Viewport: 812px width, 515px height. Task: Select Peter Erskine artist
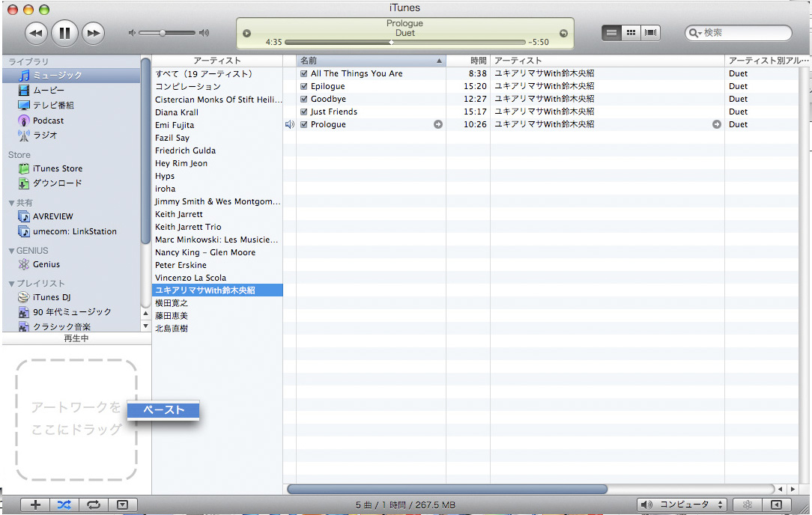217,265
